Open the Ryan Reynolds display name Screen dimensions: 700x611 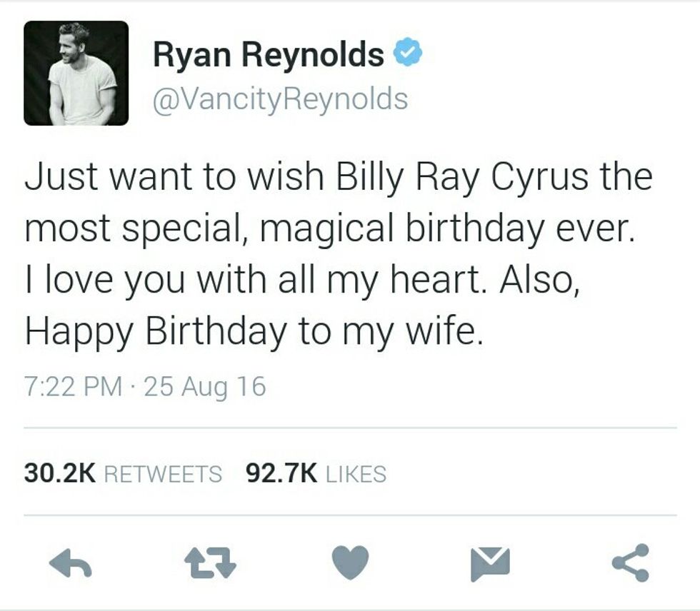(269, 55)
